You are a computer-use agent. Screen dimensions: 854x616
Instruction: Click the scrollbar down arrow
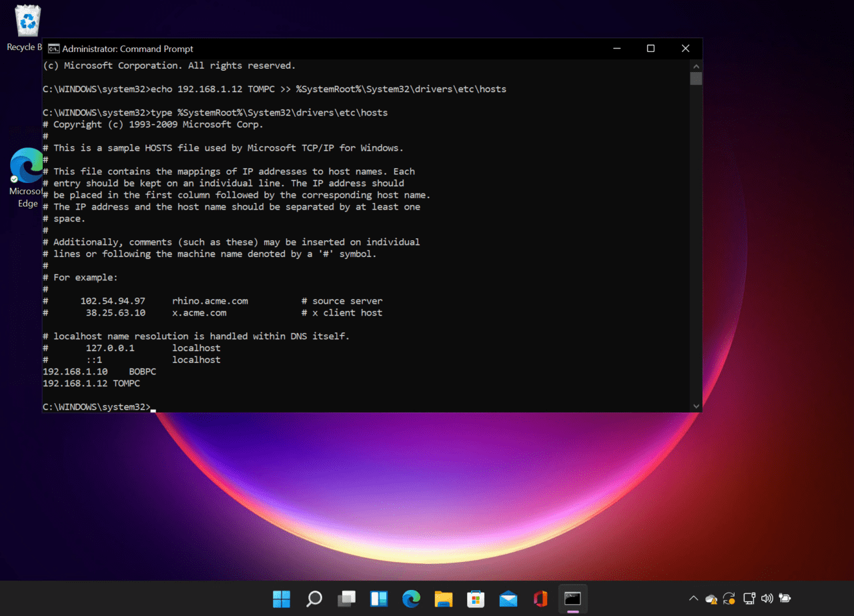click(696, 405)
